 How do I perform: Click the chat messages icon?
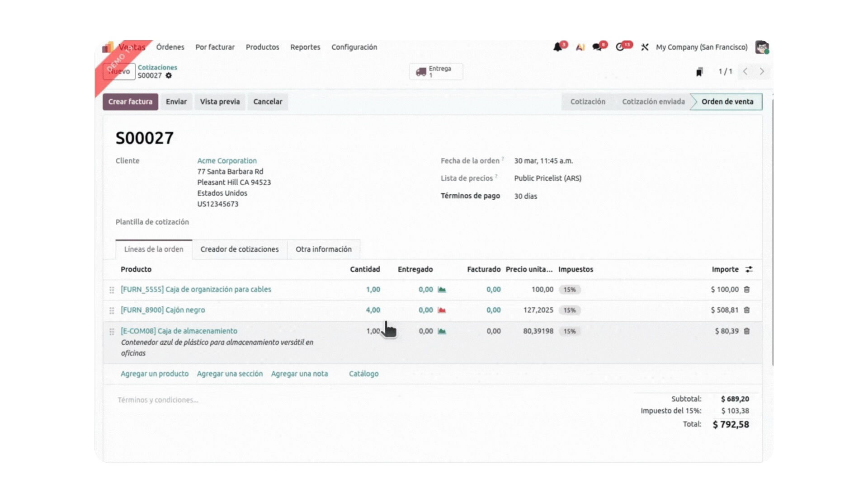tap(597, 47)
